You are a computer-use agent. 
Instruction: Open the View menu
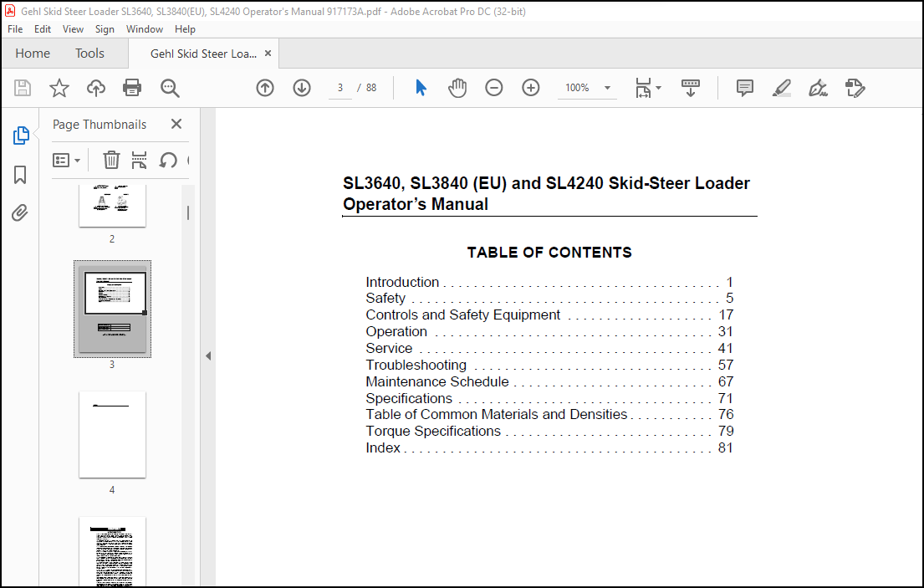(73, 29)
